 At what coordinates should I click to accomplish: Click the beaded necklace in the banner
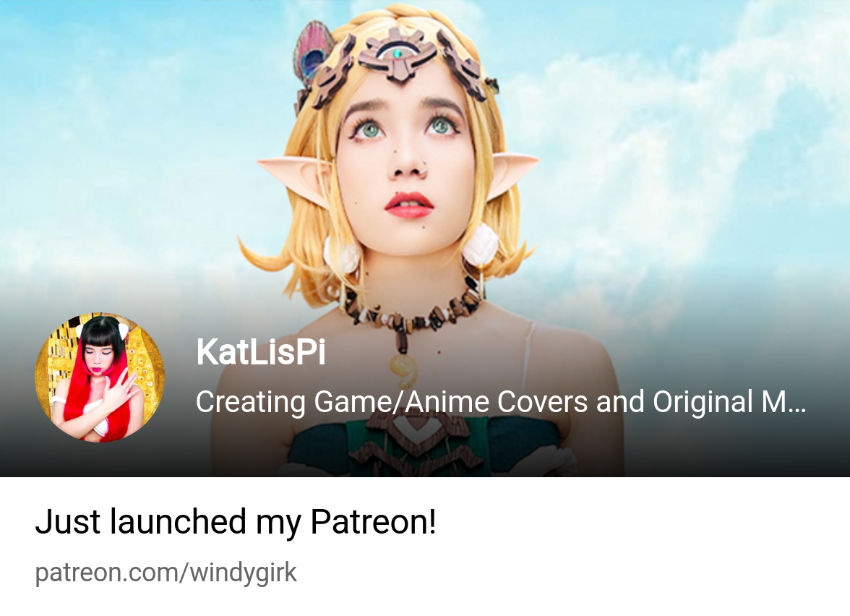(x=412, y=310)
